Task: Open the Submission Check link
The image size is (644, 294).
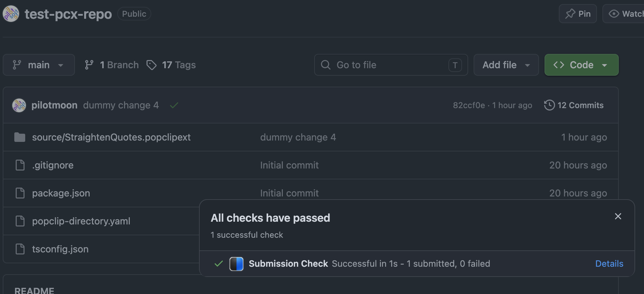Action: (288, 264)
